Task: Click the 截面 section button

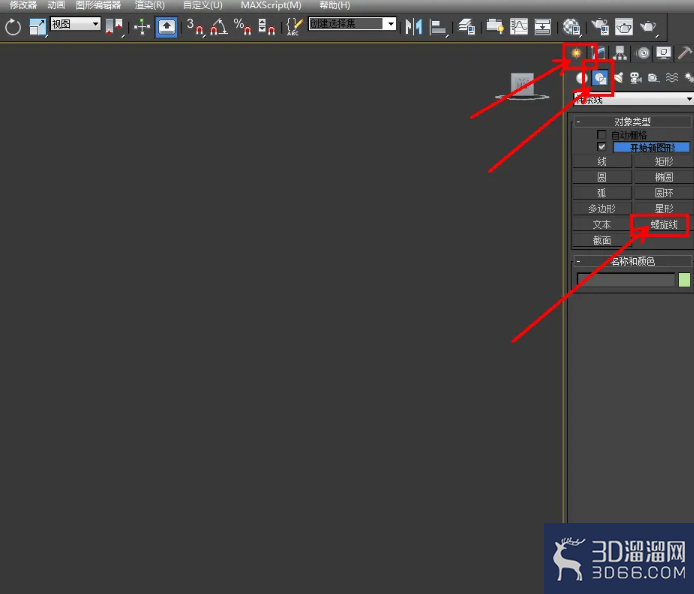Action: click(602, 240)
